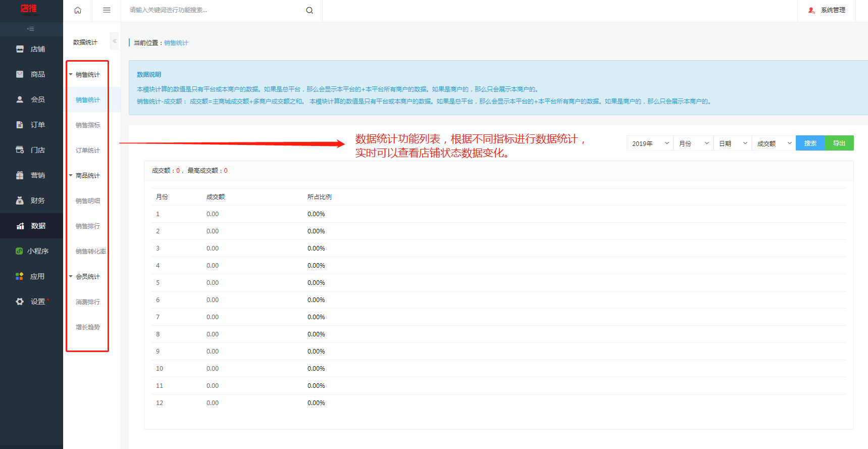868x449 pixels.
Task: Select 销售排行 submenu item
Action: (x=88, y=226)
